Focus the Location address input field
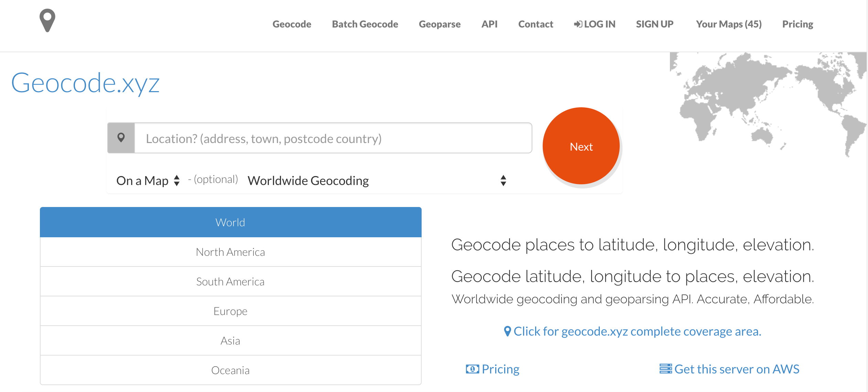Viewport: 868px width, 392px height. (333, 138)
